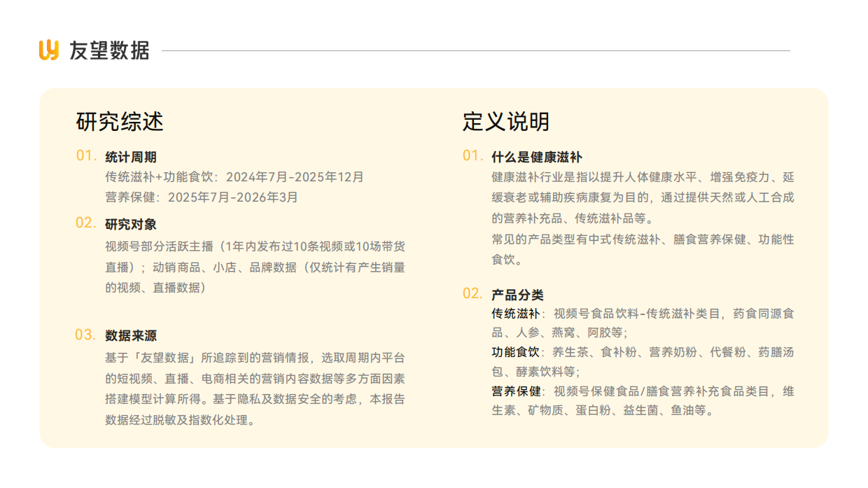Click the bold 传统滋补 label under 产品分类
Screen dimensions: 868x488
[x=516, y=314]
